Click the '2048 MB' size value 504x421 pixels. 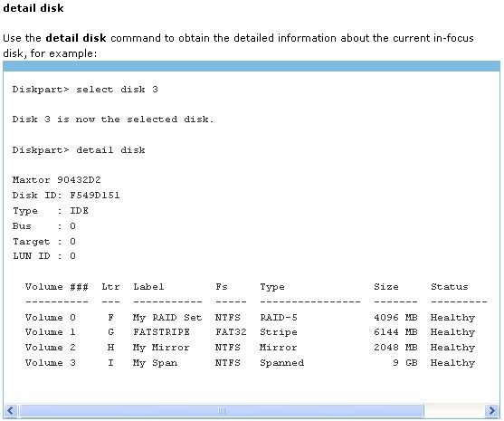(x=395, y=348)
